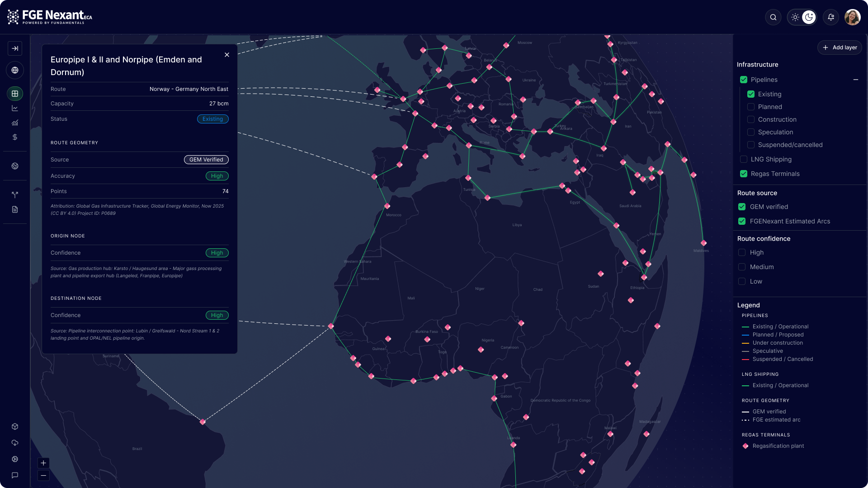Screen dimensions: 868x488
Task: Check the Medium route confidence box
Action: click(x=742, y=267)
